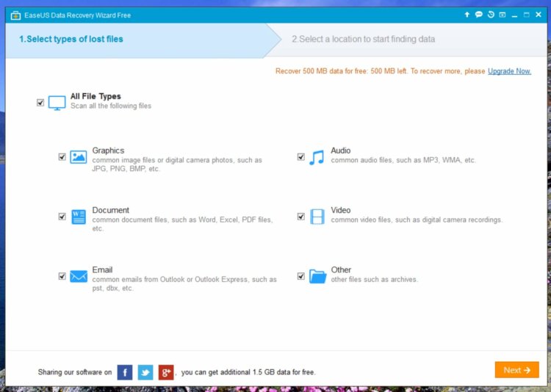Maximize the EaseUS window
Image resolution: width=551 pixels, height=392 pixels.
coord(527,15)
